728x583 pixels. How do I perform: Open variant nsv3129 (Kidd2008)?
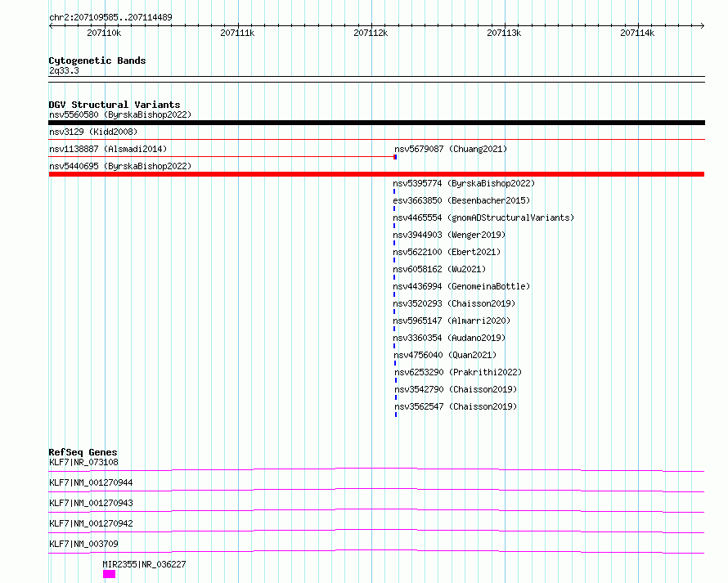[93, 132]
